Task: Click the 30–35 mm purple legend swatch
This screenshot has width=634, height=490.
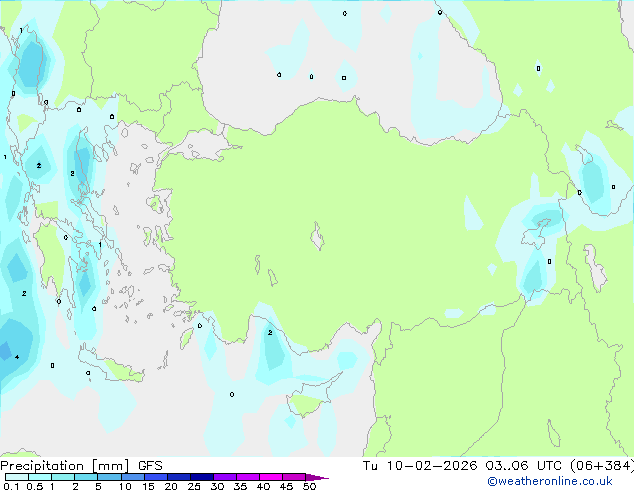Action: pyautogui.click(x=224, y=477)
